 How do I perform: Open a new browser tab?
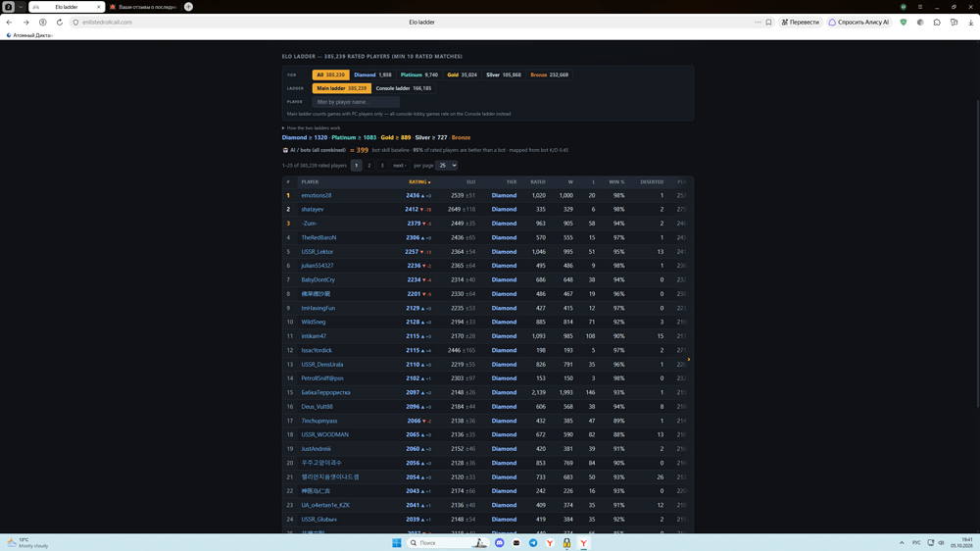(x=188, y=7)
